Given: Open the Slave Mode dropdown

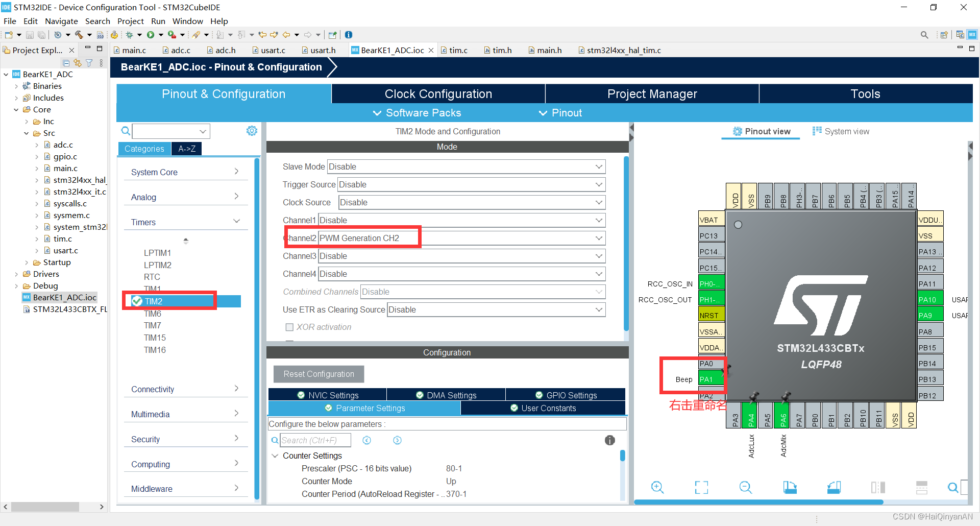Looking at the screenshot, I should click(x=466, y=166).
